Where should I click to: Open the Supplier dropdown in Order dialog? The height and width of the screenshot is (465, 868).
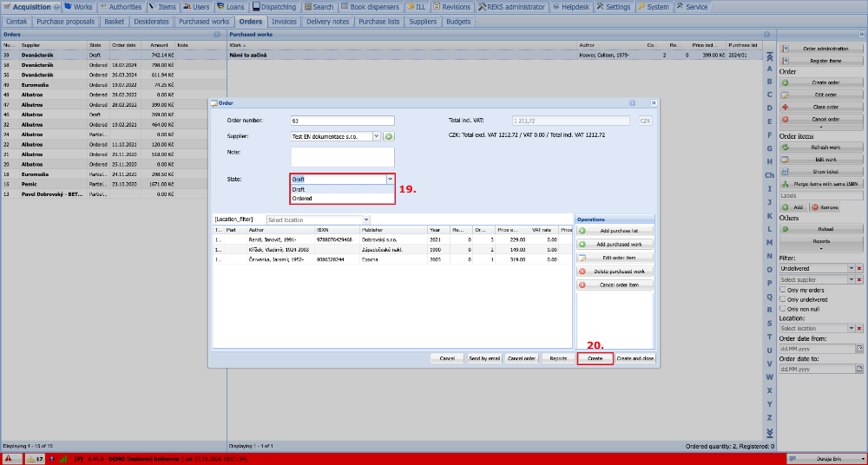point(377,136)
